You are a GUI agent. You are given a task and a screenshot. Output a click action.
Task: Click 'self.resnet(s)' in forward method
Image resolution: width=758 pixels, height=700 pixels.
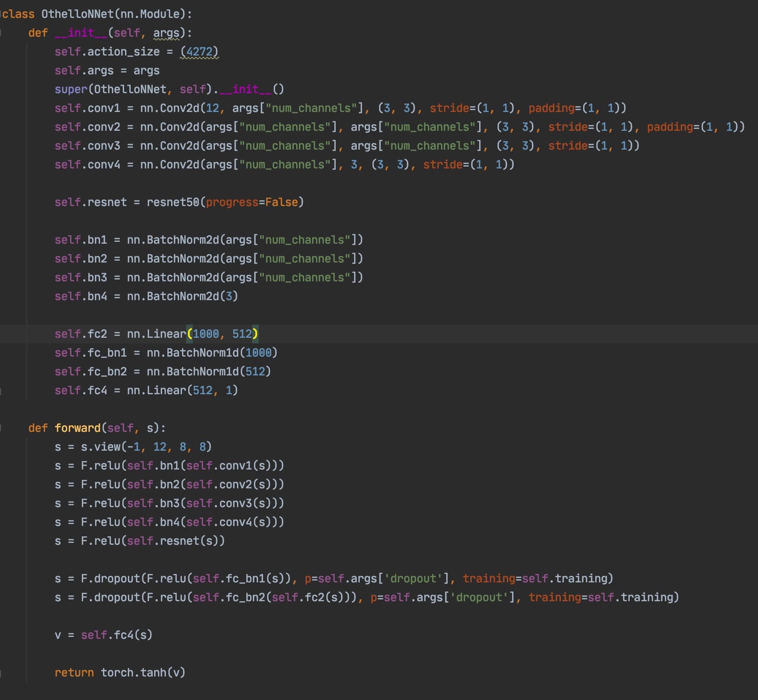click(173, 541)
